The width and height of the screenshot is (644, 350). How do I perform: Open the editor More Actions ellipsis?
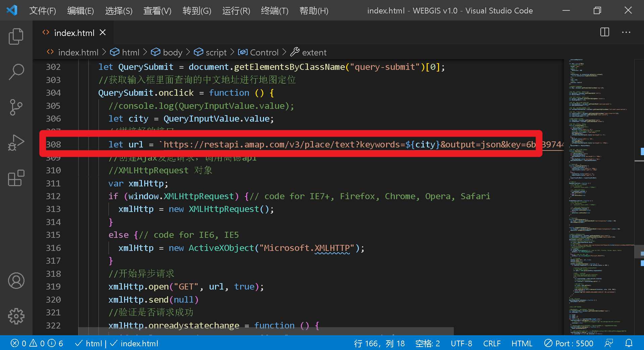(x=626, y=32)
